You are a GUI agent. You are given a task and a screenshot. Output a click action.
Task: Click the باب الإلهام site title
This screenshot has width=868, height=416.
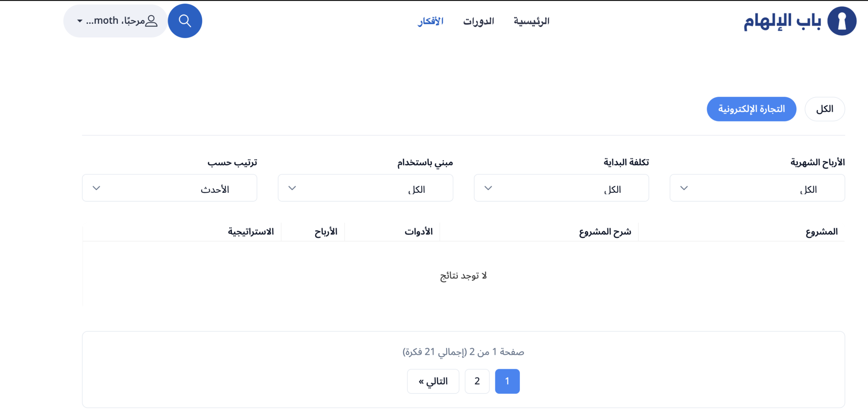pyautogui.click(x=782, y=21)
